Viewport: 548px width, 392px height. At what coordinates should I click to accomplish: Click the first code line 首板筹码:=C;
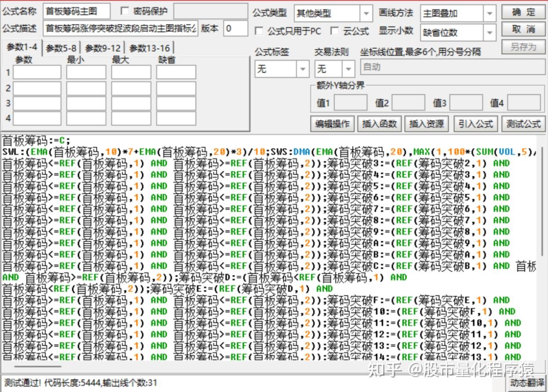tap(36, 141)
